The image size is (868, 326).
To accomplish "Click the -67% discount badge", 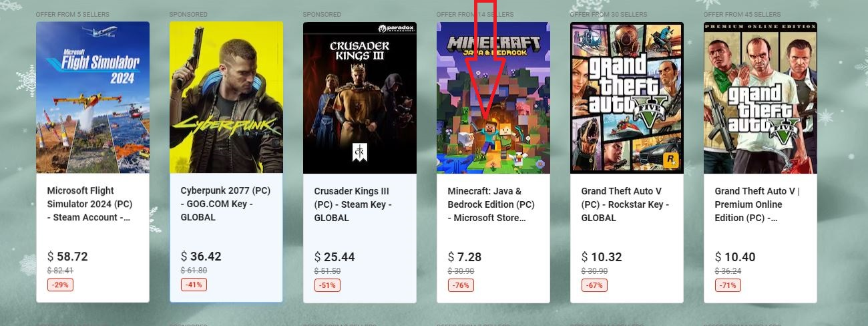I will click(594, 285).
